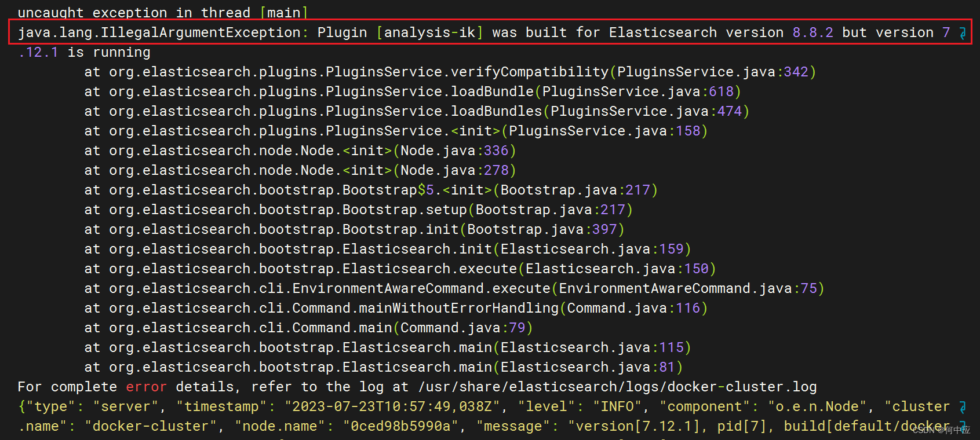
Task: Click the component value o.e.n.Node
Action: [817, 406]
